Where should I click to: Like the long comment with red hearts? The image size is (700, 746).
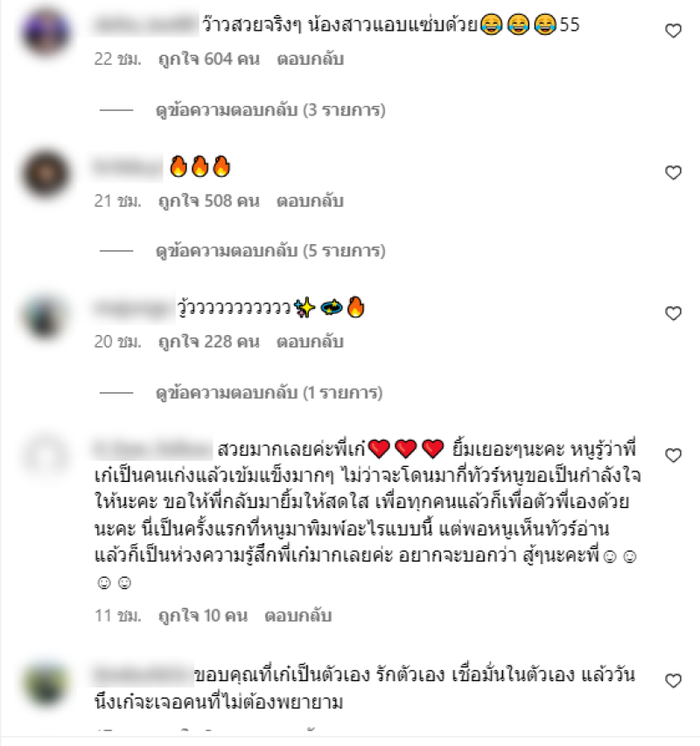[x=673, y=456]
